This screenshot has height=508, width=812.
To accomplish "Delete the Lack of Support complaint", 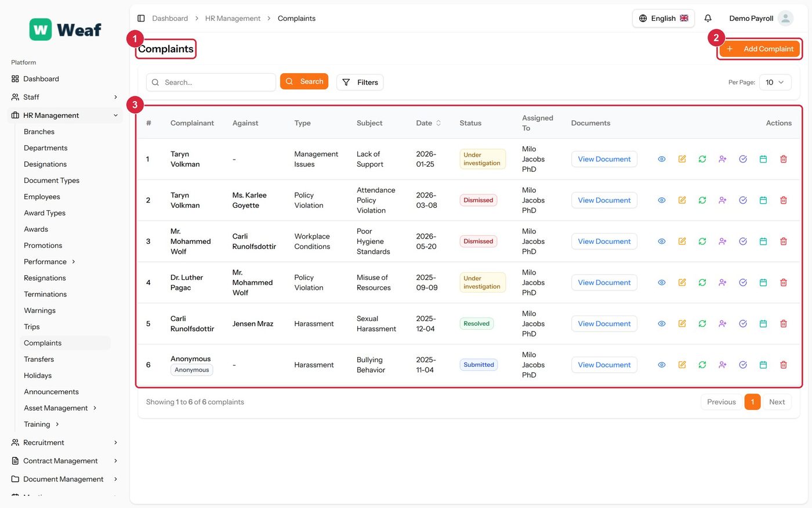I will coord(784,159).
